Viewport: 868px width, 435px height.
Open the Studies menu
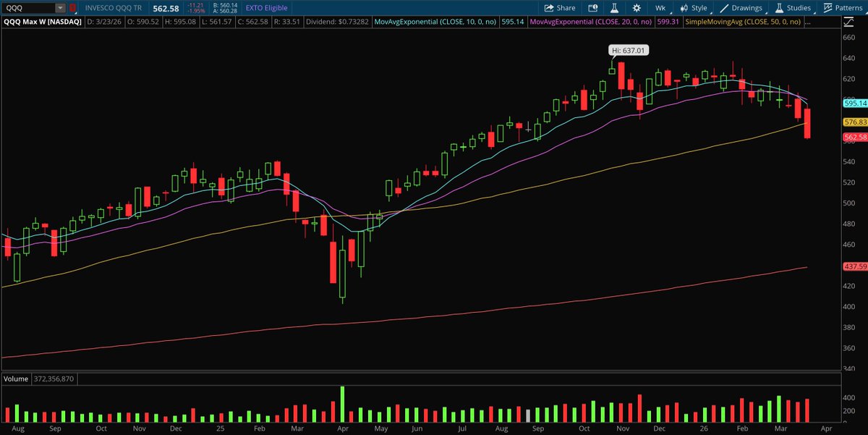point(792,8)
